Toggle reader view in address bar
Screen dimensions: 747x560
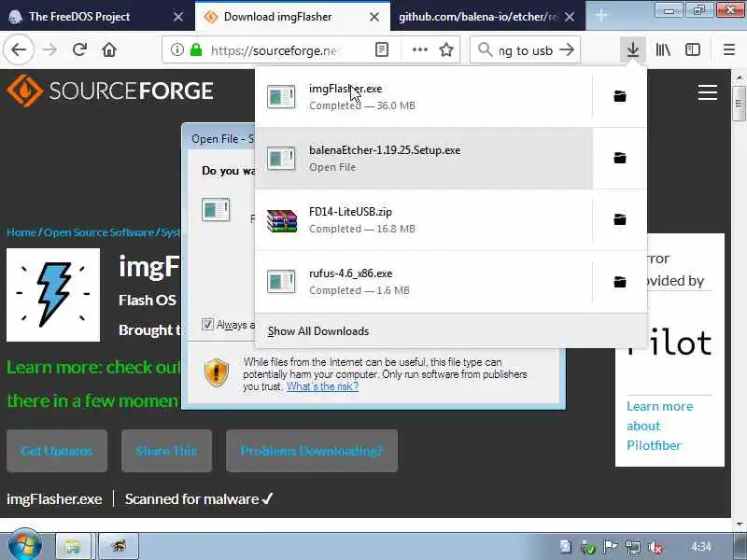tap(382, 49)
